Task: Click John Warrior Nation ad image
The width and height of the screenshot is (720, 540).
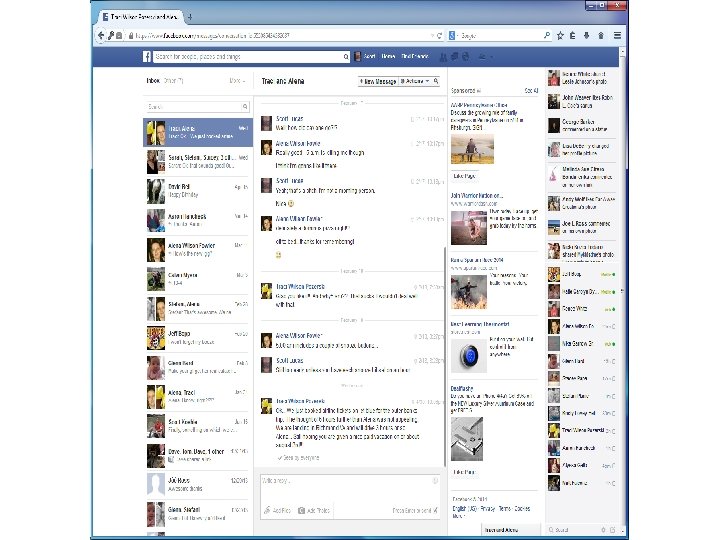Action: click(x=469, y=228)
